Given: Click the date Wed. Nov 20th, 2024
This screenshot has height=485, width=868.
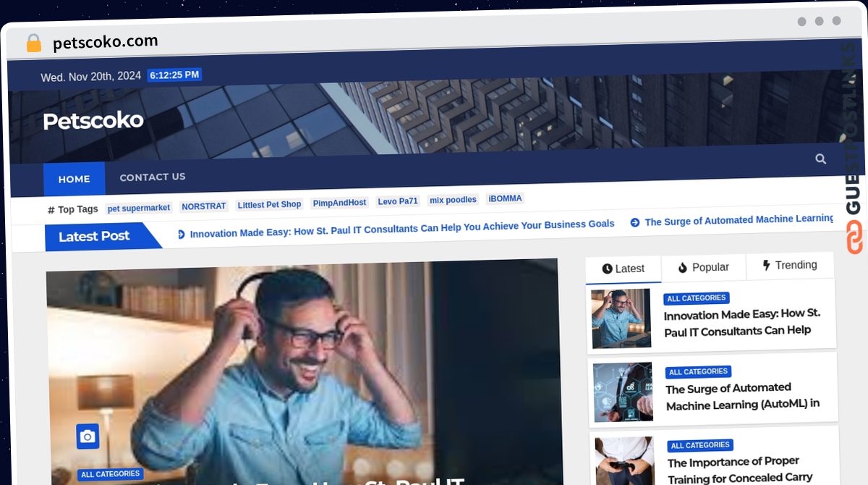Looking at the screenshot, I should [91, 77].
